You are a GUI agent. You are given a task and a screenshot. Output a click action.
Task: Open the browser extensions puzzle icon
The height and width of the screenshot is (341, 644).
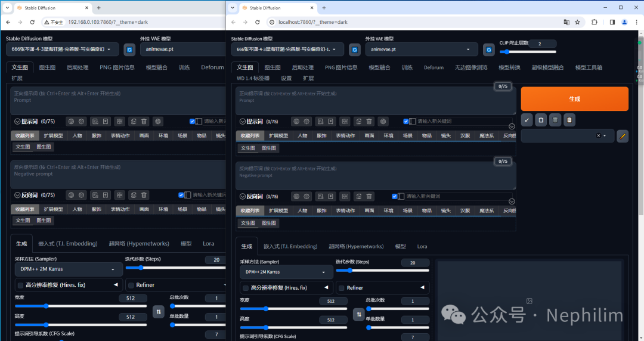[595, 22]
